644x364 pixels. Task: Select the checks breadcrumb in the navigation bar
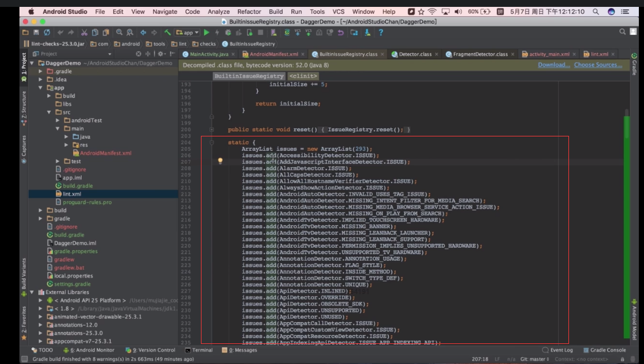204,44
